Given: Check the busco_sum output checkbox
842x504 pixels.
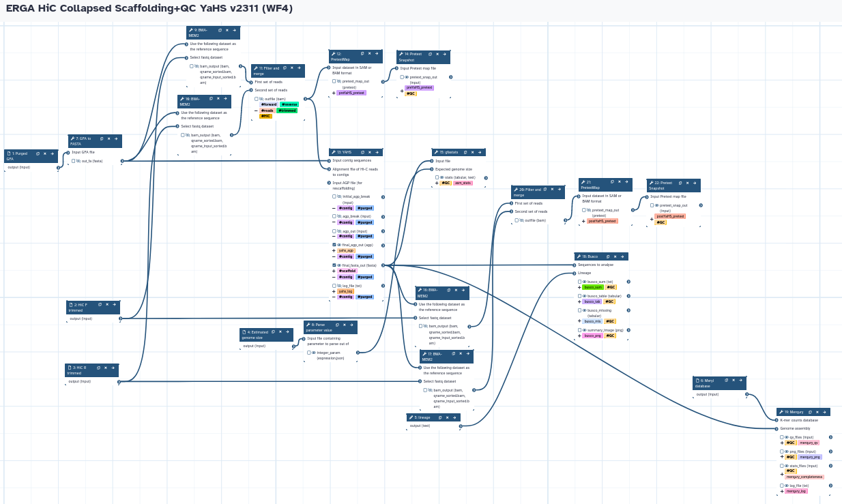Looking at the screenshot, I should click(x=580, y=281).
